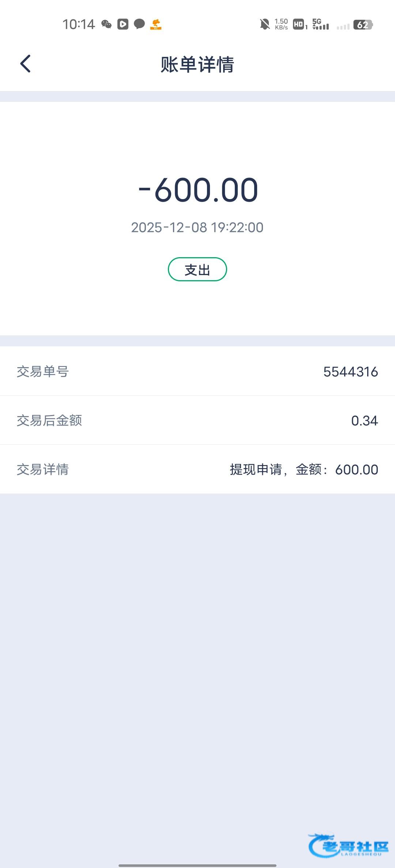Tap the bottom home gesture bar
Screen dimensions: 395x868
(197, 865)
